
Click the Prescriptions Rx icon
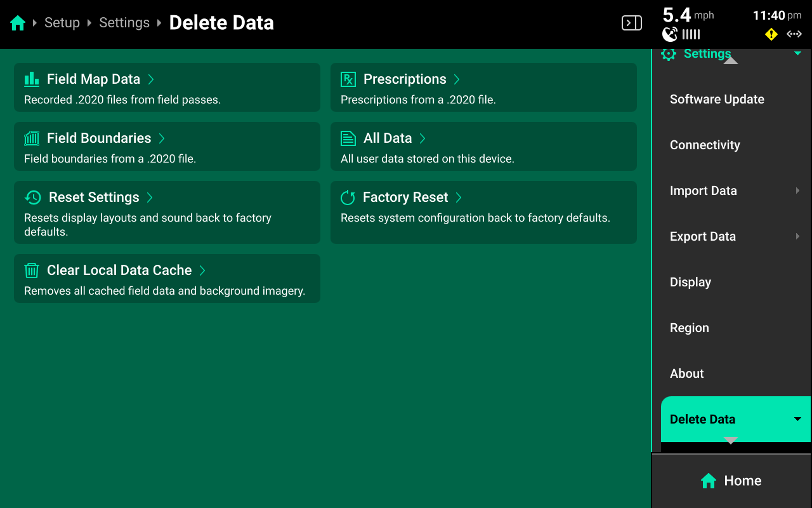point(348,79)
